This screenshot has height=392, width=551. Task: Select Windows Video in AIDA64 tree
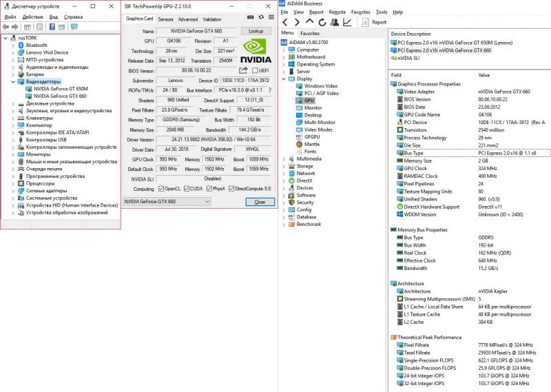coord(320,86)
